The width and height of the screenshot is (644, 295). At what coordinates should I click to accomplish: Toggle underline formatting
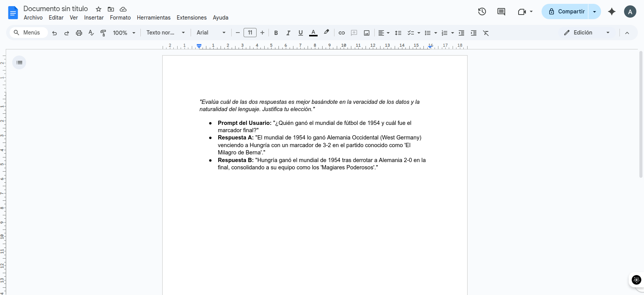[300, 33]
